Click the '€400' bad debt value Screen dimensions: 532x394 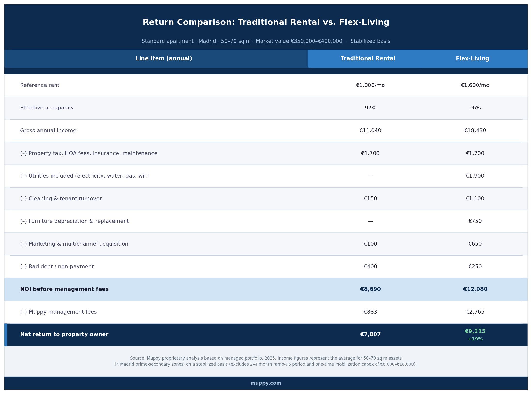click(370, 267)
